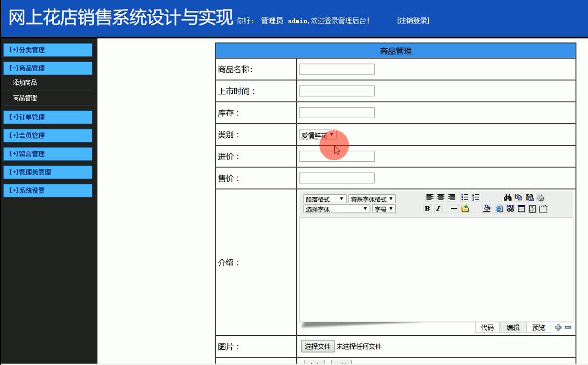This screenshot has width=588, height=365.
Task: Open the 段落格式 dropdown
Action: pos(325,199)
